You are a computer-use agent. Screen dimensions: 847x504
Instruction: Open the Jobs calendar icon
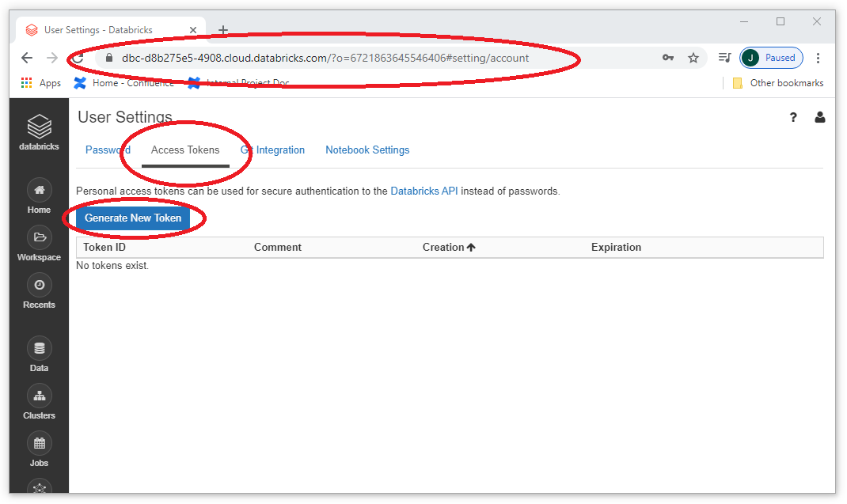coord(40,444)
